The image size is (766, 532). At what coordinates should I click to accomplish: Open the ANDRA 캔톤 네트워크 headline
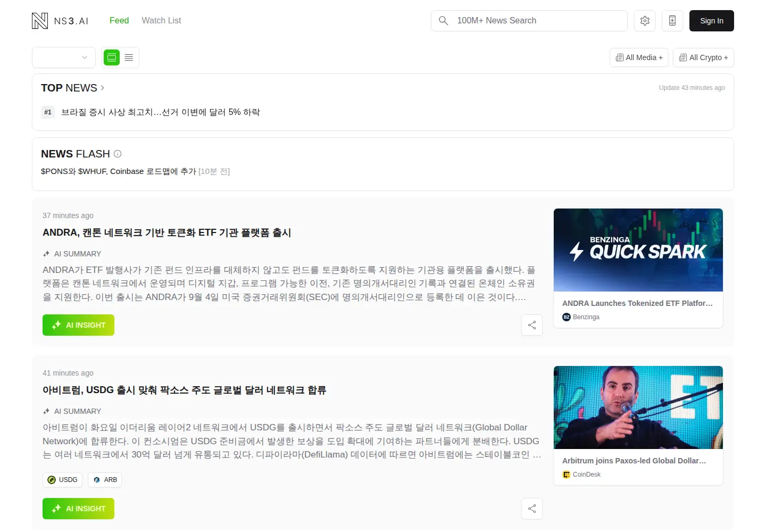click(166, 232)
